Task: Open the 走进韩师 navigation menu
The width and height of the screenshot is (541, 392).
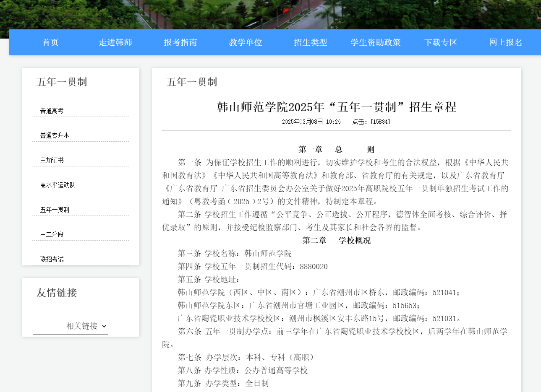Action: pyautogui.click(x=115, y=42)
